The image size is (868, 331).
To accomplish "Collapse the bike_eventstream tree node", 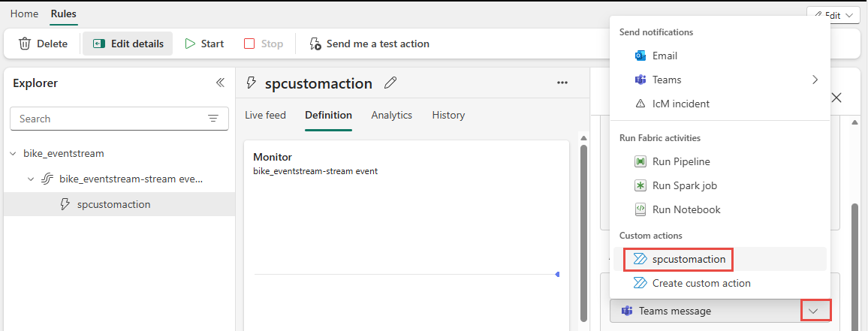I will (x=13, y=153).
